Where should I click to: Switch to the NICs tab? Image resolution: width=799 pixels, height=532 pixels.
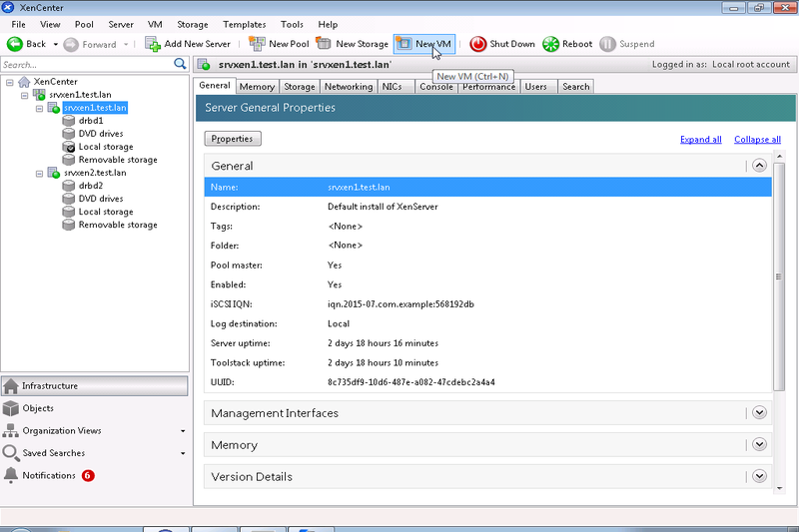point(396,87)
